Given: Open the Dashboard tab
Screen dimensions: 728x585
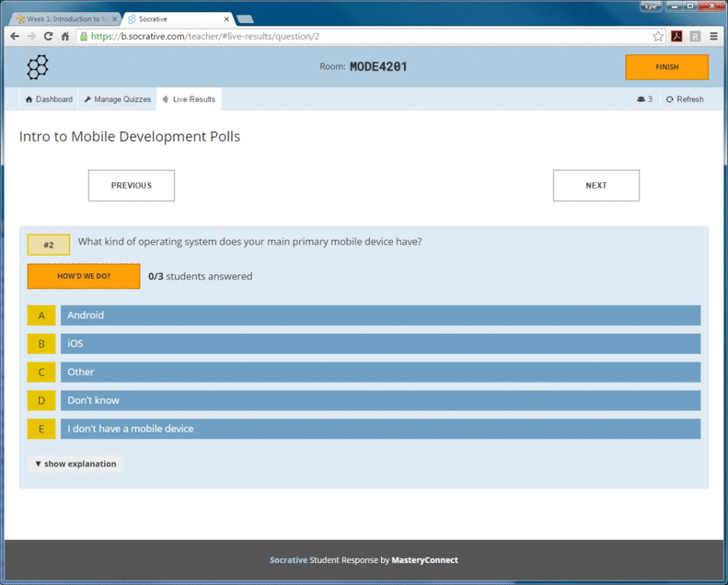Looking at the screenshot, I should (x=49, y=99).
